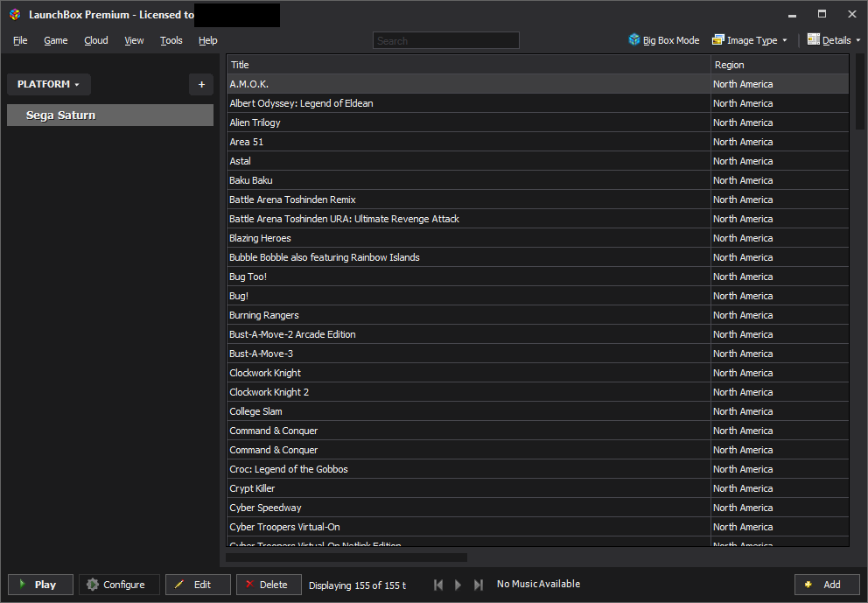Minimize the LaunchBox window
868x603 pixels.
792,14
